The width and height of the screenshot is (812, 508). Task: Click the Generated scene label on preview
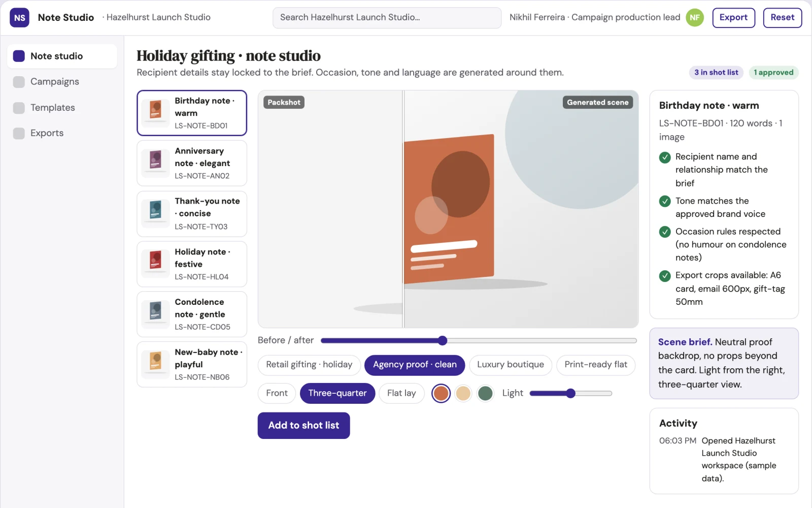coord(597,102)
